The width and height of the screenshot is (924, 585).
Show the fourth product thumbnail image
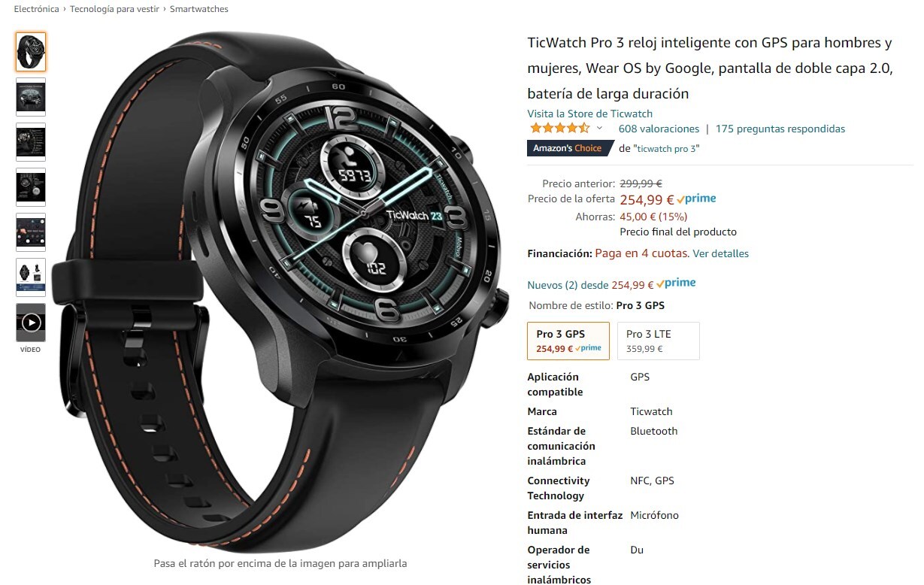[x=31, y=187]
